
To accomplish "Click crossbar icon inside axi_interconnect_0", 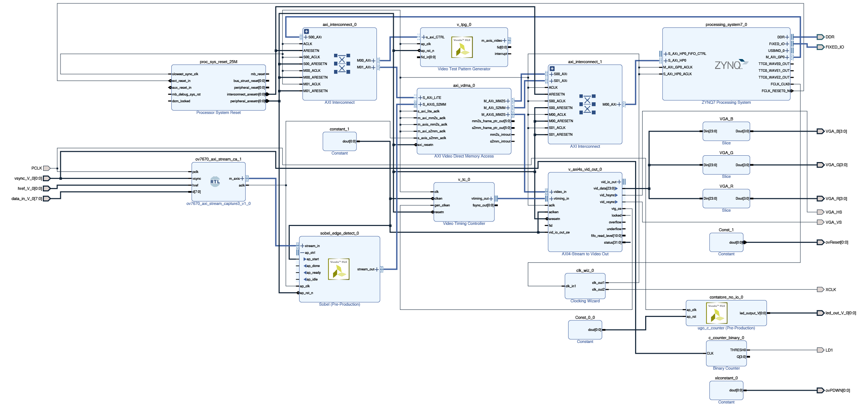I will [342, 64].
